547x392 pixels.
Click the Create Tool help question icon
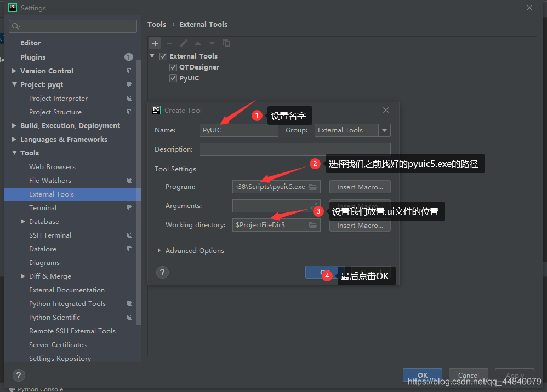pyautogui.click(x=162, y=272)
